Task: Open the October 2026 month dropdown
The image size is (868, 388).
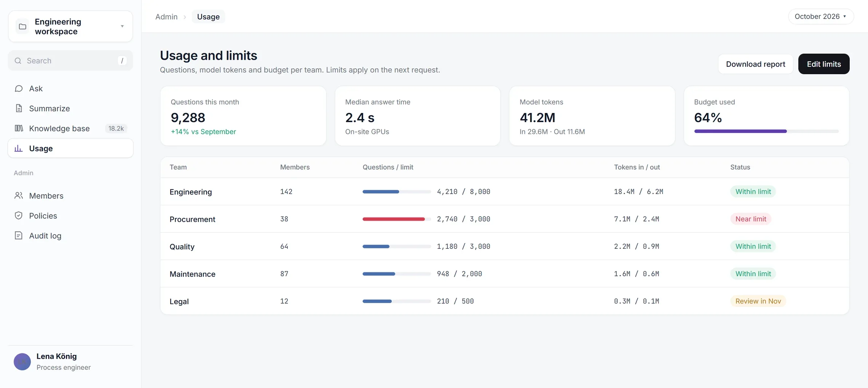Action: [821, 16]
